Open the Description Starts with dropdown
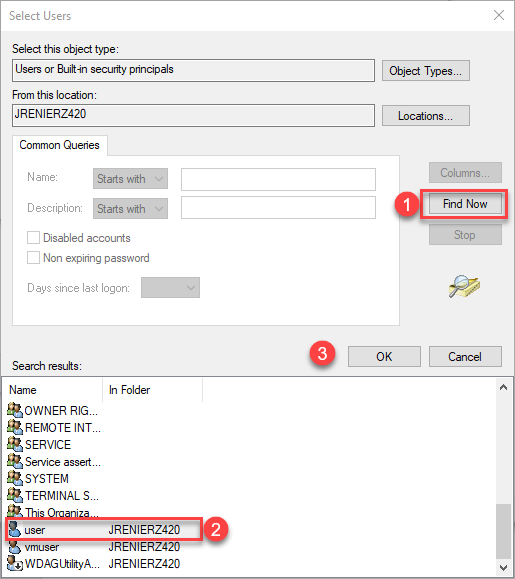Viewport: 515px width, 579px height. (x=130, y=209)
